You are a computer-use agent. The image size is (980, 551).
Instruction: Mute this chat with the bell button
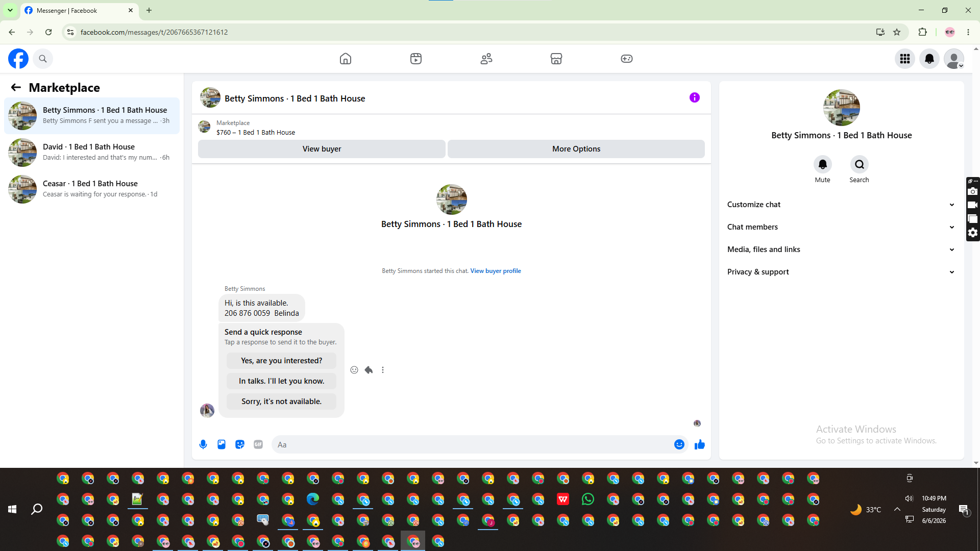(x=823, y=164)
